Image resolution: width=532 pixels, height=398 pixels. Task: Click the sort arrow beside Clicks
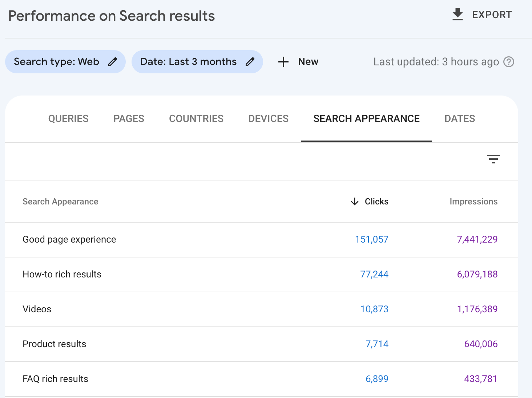pyautogui.click(x=354, y=202)
